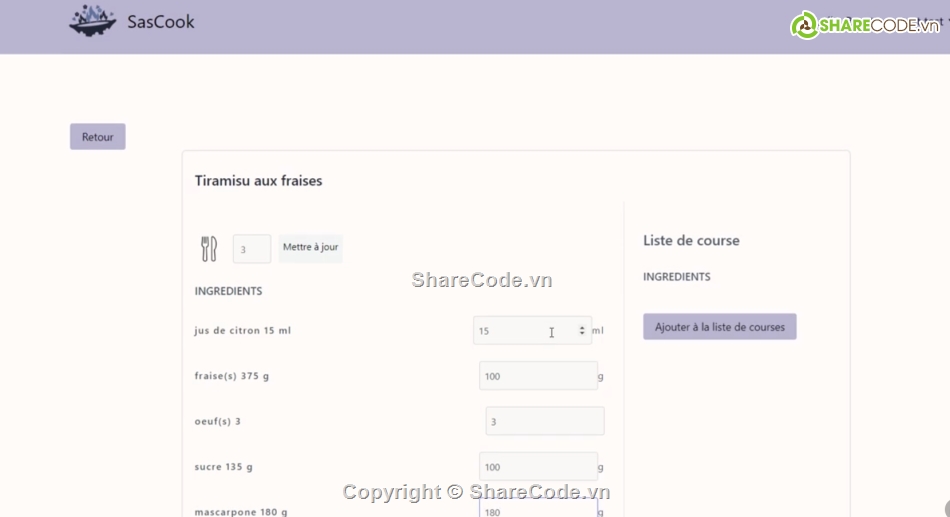Select the fraise(s) quantity input
Screen dimensions: 950x517
538,376
